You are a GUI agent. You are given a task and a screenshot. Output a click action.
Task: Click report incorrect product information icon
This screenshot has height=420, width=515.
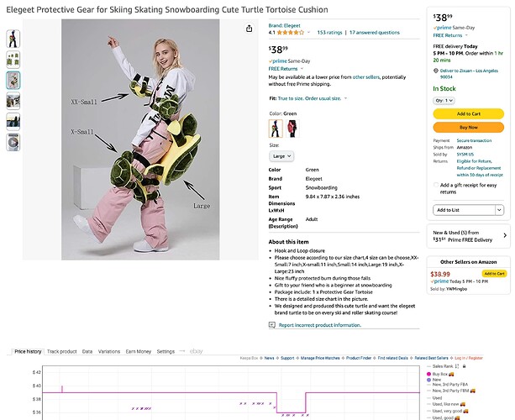[272, 325]
